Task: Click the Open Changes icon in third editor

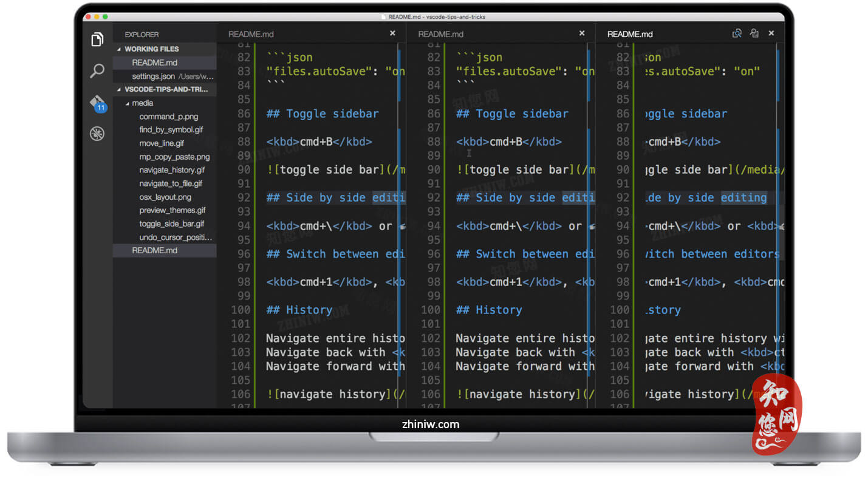Action: pyautogui.click(x=754, y=33)
